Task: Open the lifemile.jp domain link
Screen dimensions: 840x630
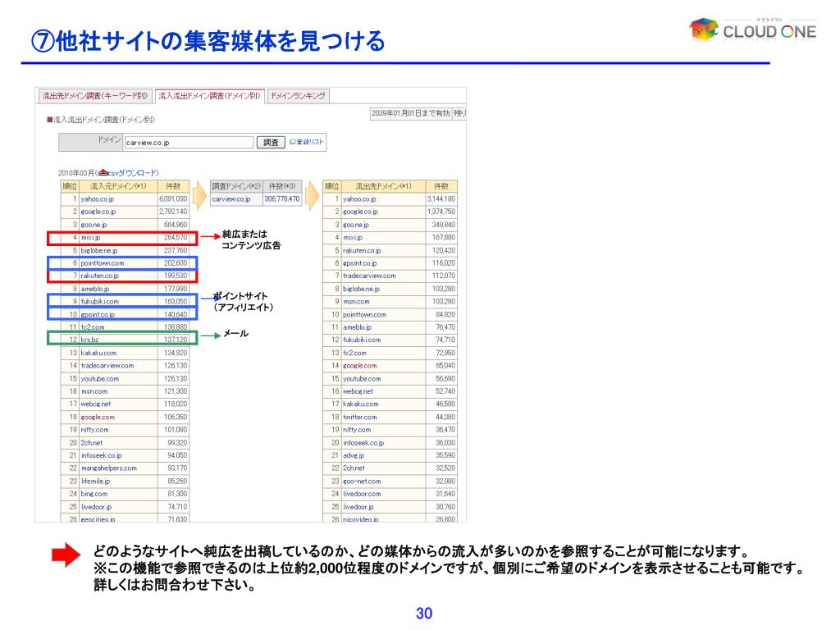Action: (95, 481)
